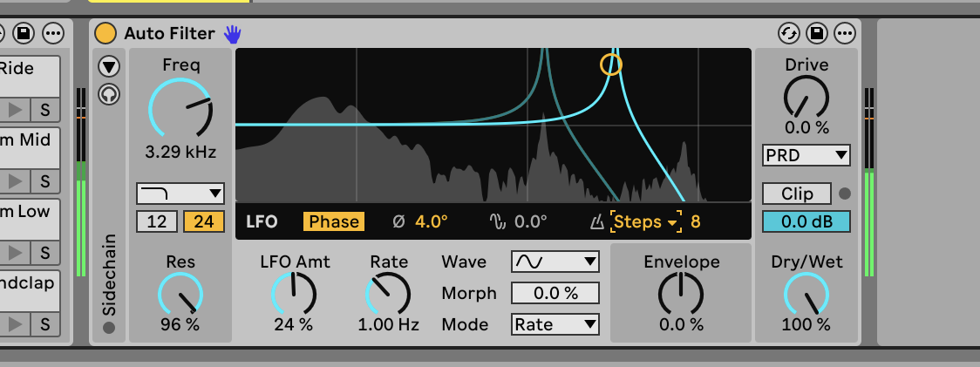Click the clip indicator dot
This screenshot has height=367, width=980.
pos(844,194)
